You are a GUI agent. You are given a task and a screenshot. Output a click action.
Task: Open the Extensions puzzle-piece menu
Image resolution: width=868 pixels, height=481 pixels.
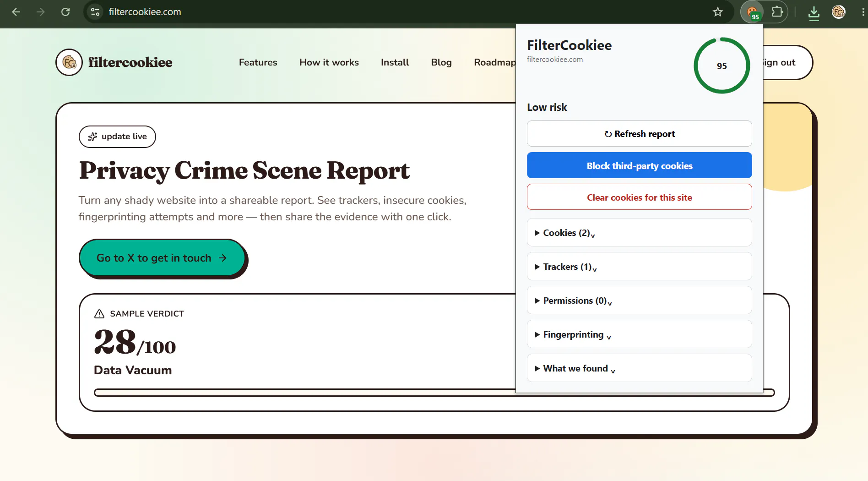tap(777, 12)
